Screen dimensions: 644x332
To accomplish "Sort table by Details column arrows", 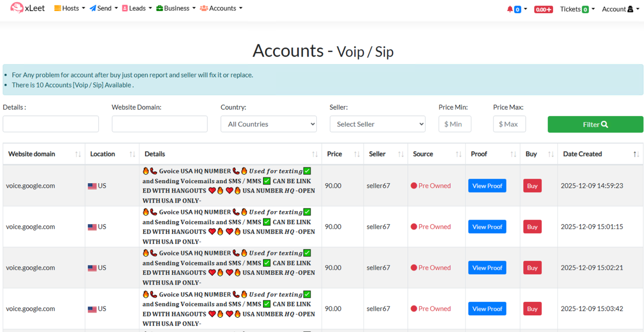I will 315,154.
